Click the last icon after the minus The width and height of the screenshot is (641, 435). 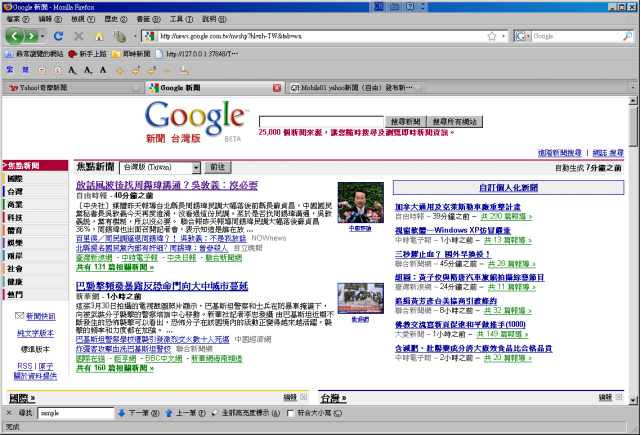click(x=184, y=71)
